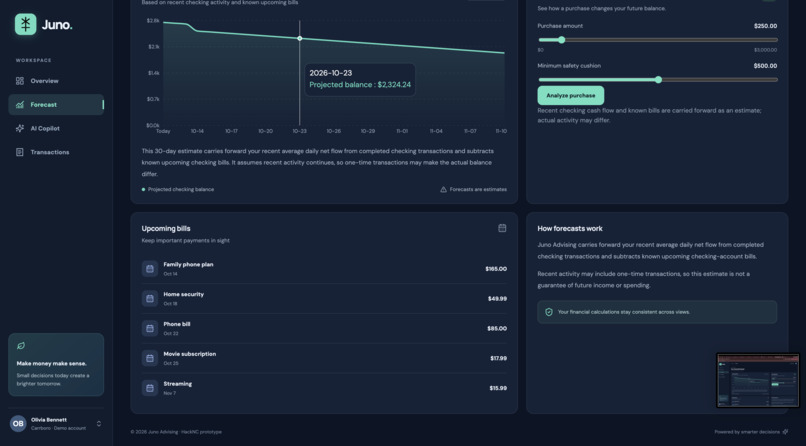
Task: Click the leaf icon in the promo card
Action: [x=21, y=346]
